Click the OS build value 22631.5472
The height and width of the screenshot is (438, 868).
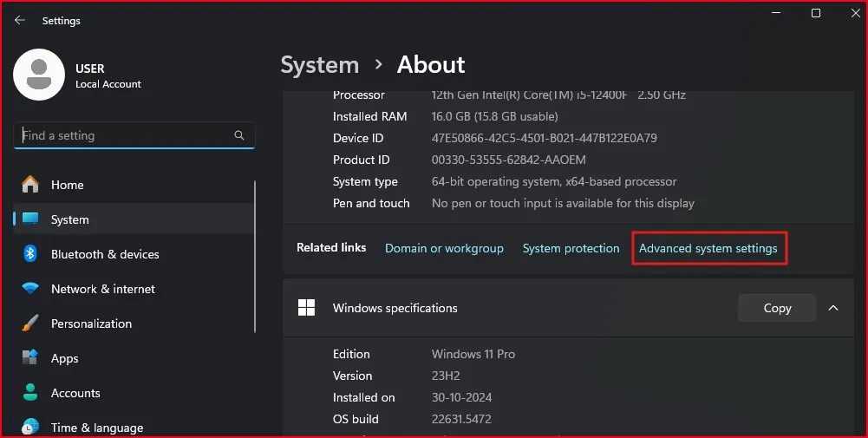click(x=461, y=419)
